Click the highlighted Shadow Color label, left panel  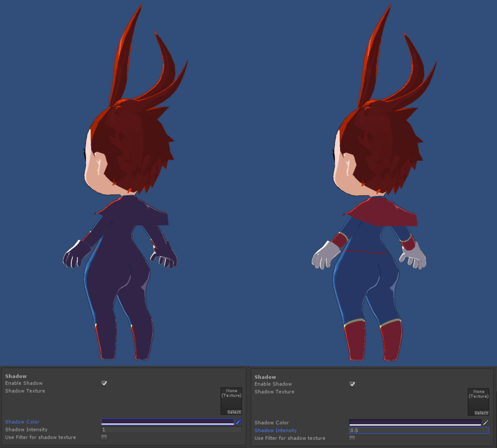(x=22, y=422)
